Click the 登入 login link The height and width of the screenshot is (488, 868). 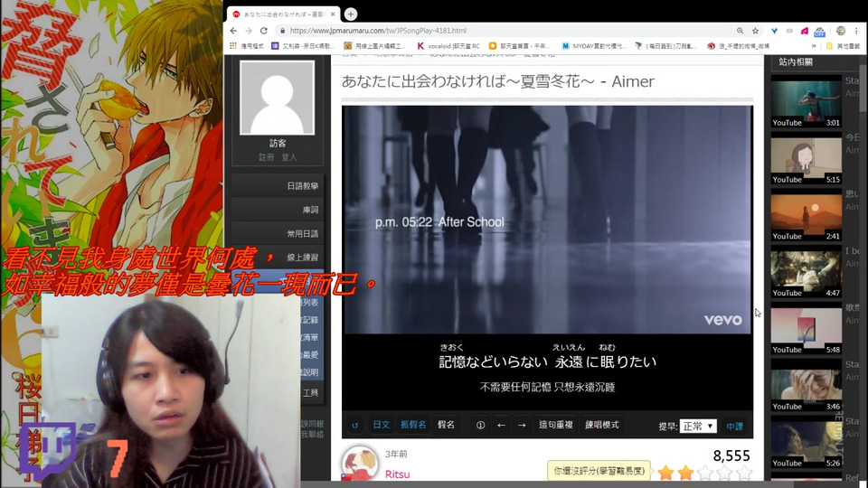(x=289, y=157)
